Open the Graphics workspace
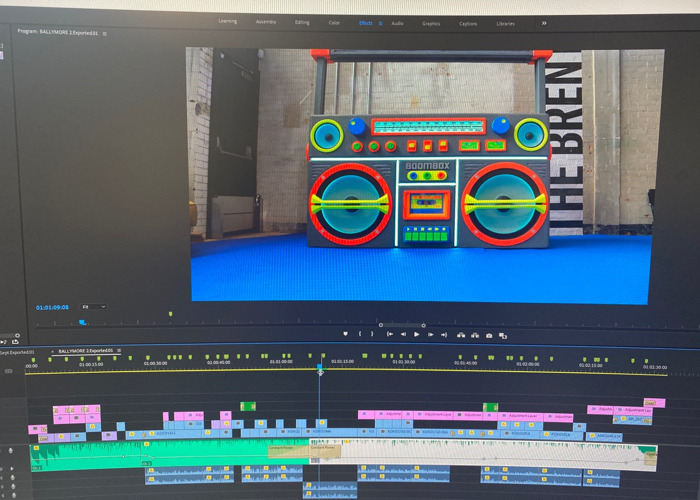Screen dimensions: 700x500 [431, 22]
